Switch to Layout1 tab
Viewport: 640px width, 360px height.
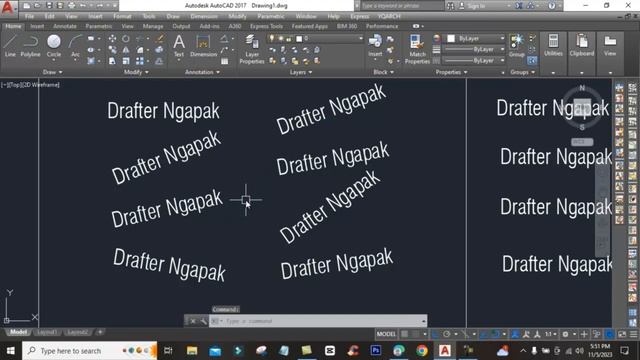[x=47, y=332]
